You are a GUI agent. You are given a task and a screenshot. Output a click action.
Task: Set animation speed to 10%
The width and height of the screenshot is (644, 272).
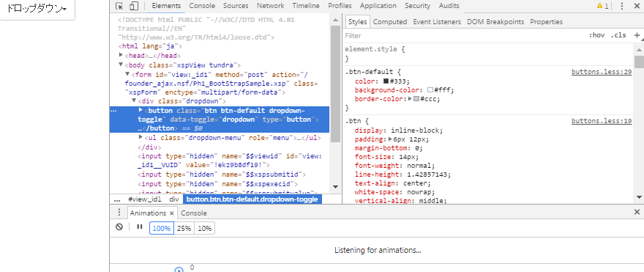(204, 229)
